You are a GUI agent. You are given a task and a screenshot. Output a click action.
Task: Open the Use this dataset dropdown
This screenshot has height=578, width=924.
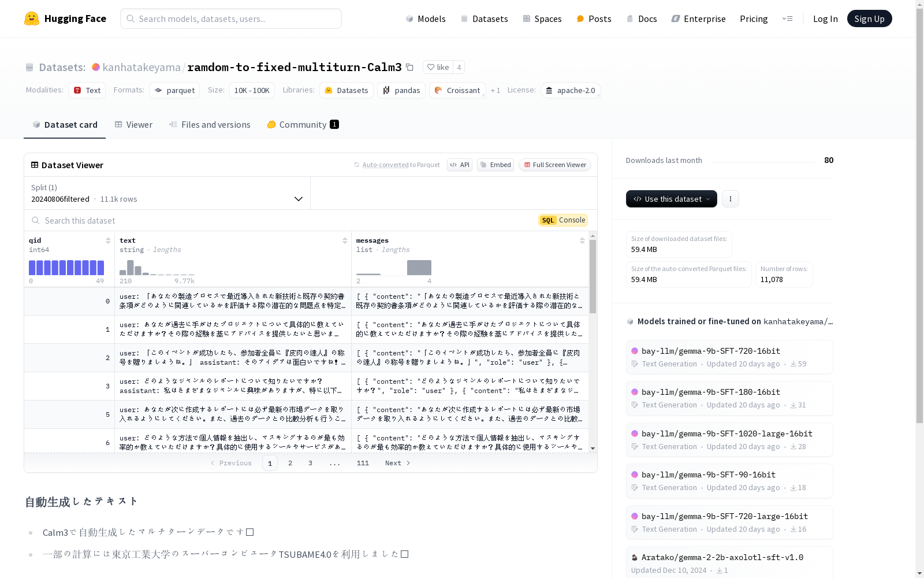pos(672,199)
